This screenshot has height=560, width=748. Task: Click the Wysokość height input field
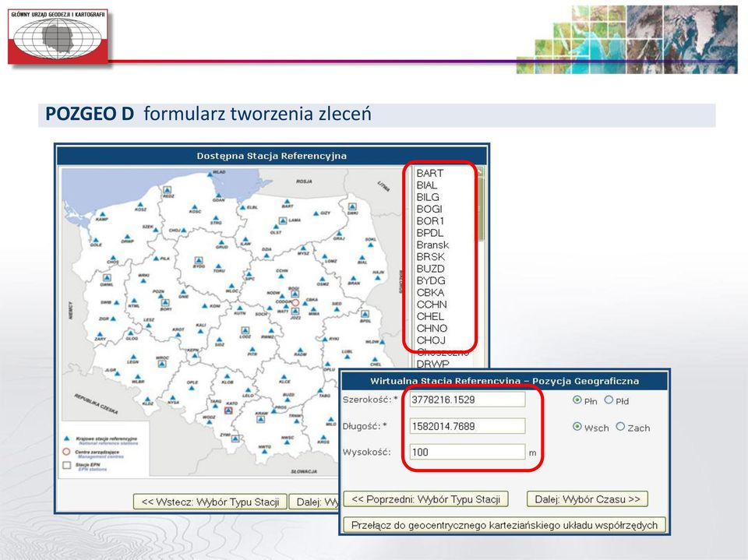[x=467, y=452]
